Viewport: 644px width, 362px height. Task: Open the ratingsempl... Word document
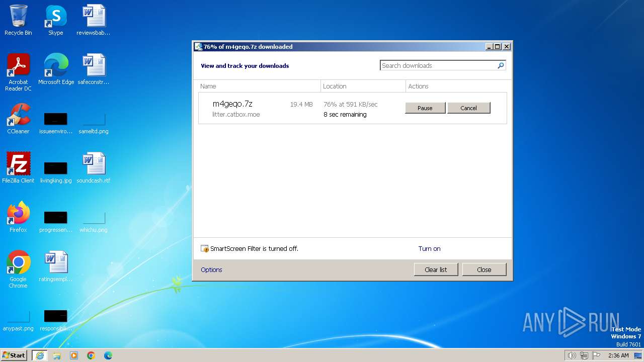pyautogui.click(x=55, y=266)
